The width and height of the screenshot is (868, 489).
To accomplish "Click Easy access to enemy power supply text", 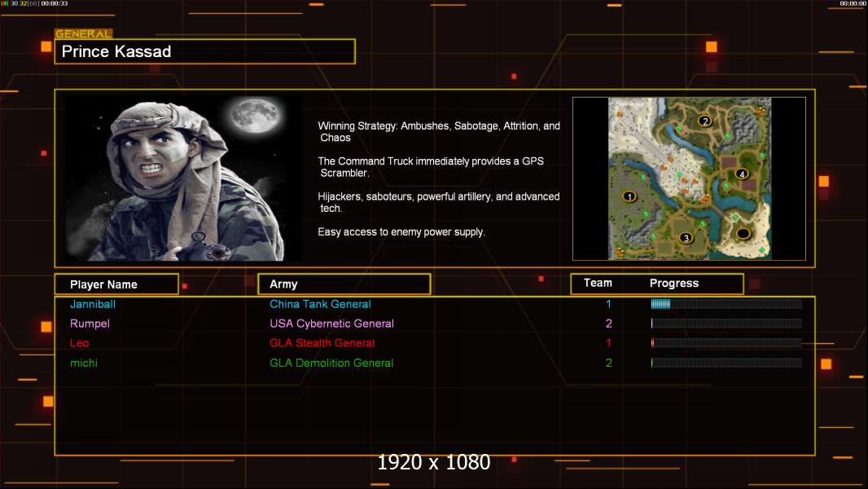I will 401,232.
